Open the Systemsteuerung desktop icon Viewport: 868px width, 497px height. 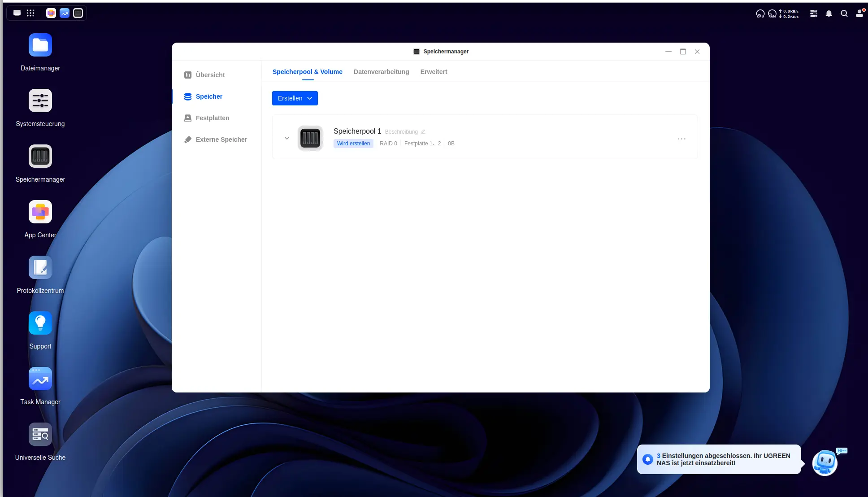40,101
